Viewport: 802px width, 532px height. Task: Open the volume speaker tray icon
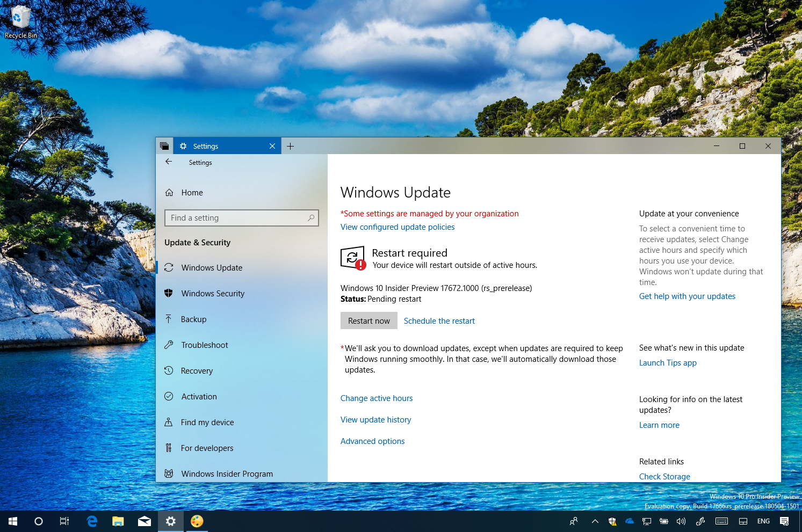[681, 521]
